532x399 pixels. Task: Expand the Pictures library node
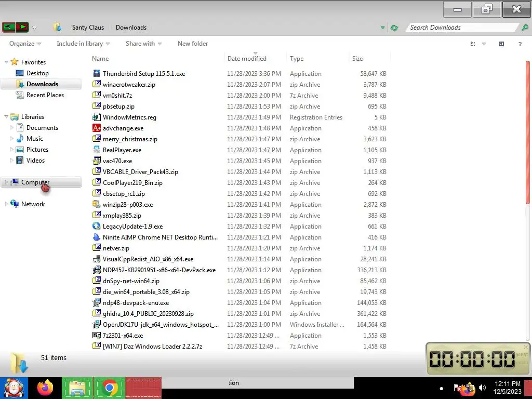12,149
